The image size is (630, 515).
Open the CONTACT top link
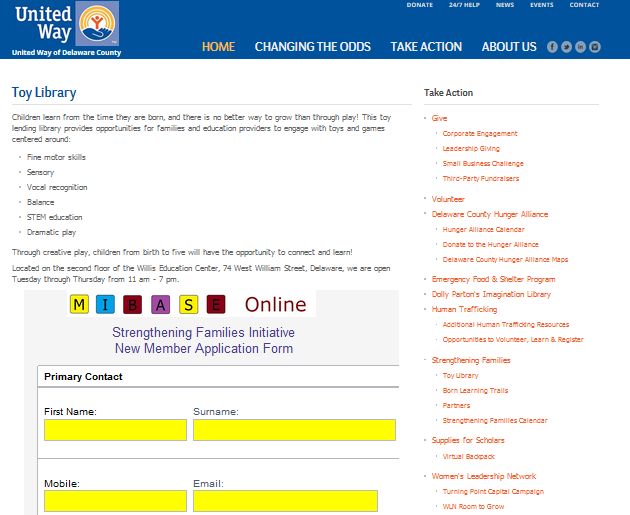pyautogui.click(x=584, y=5)
